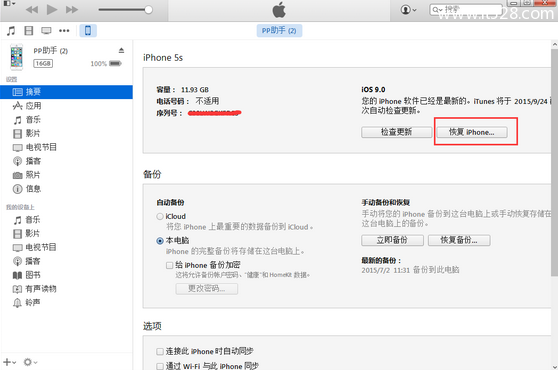Adjust the volume slider knob
The width and height of the screenshot is (558, 370).
[149, 10]
